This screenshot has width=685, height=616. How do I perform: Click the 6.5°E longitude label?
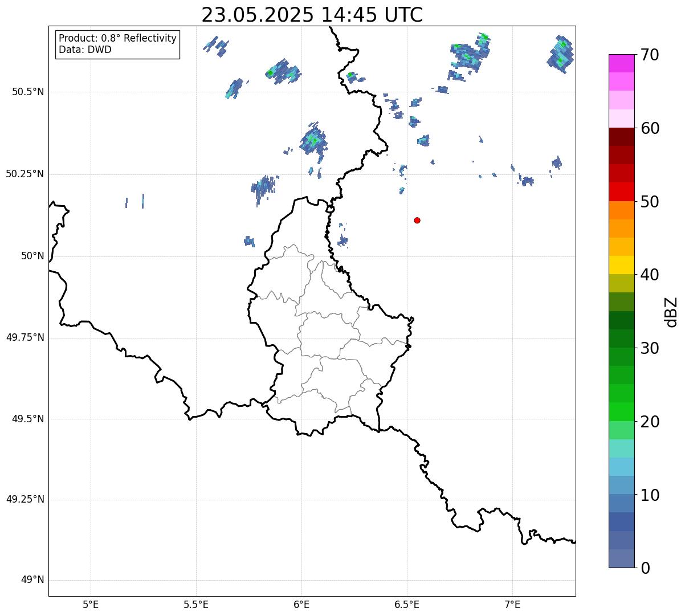click(407, 605)
